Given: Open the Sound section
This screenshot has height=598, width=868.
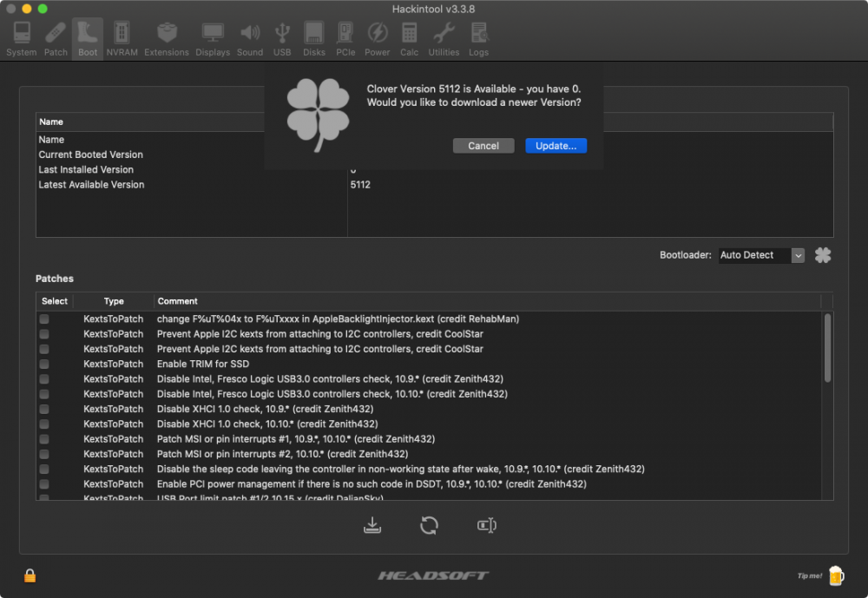Looking at the screenshot, I should click(250, 39).
